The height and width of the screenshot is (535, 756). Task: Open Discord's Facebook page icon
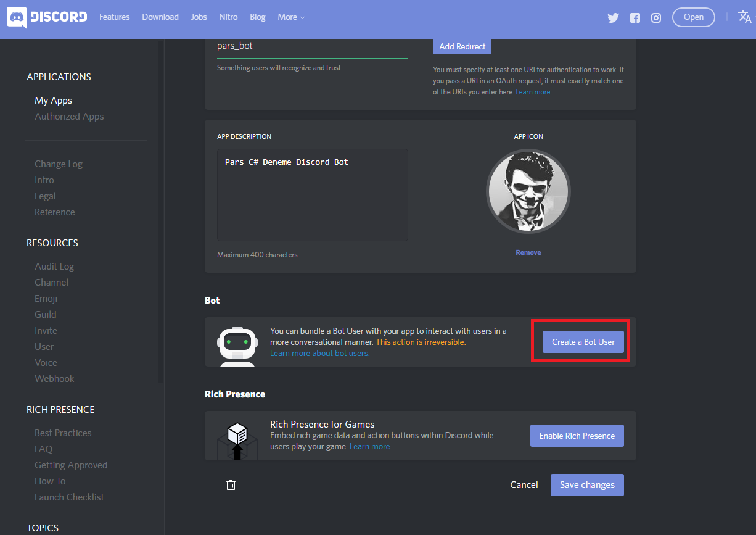(635, 18)
